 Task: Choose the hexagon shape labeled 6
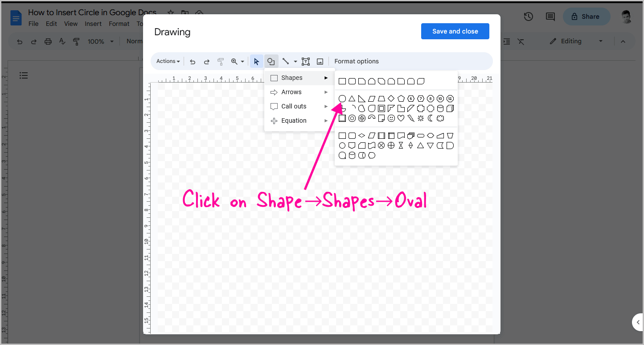click(x=411, y=99)
